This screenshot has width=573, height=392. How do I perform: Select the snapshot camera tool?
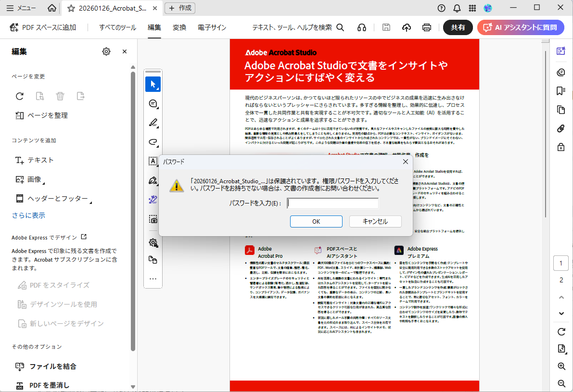(x=153, y=219)
